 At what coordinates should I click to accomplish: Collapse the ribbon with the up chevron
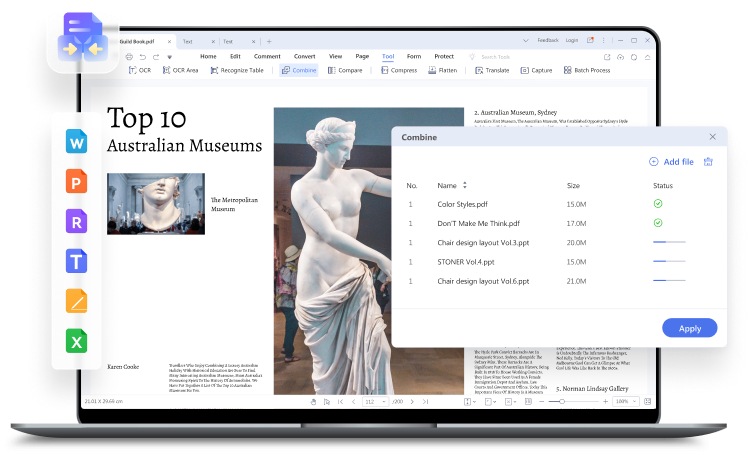647,57
